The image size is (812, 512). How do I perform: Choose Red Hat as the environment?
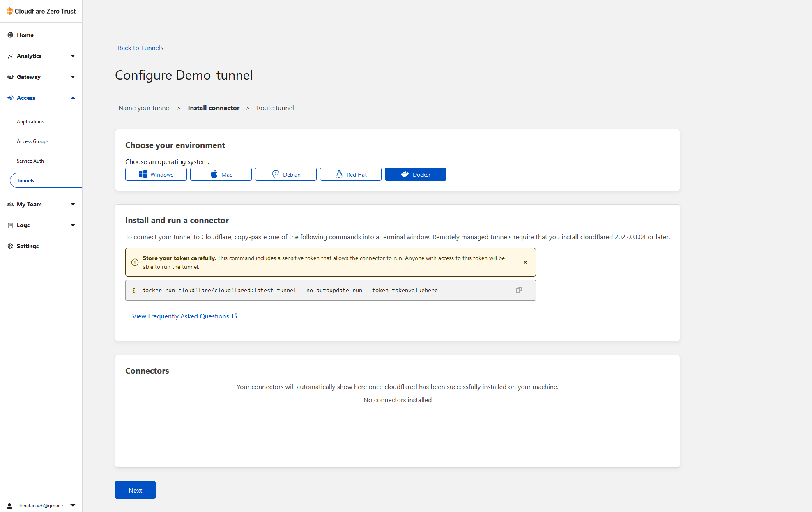tap(350, 174)
